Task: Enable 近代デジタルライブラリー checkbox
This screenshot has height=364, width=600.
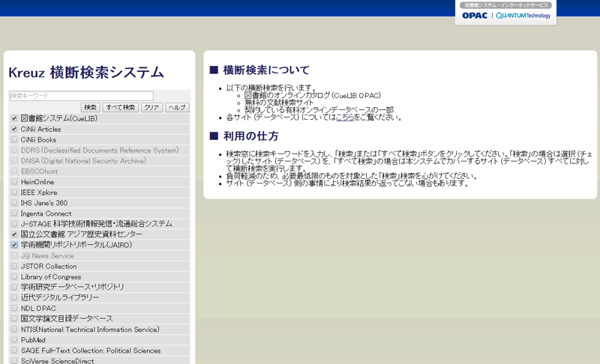Action: (14, 297)
